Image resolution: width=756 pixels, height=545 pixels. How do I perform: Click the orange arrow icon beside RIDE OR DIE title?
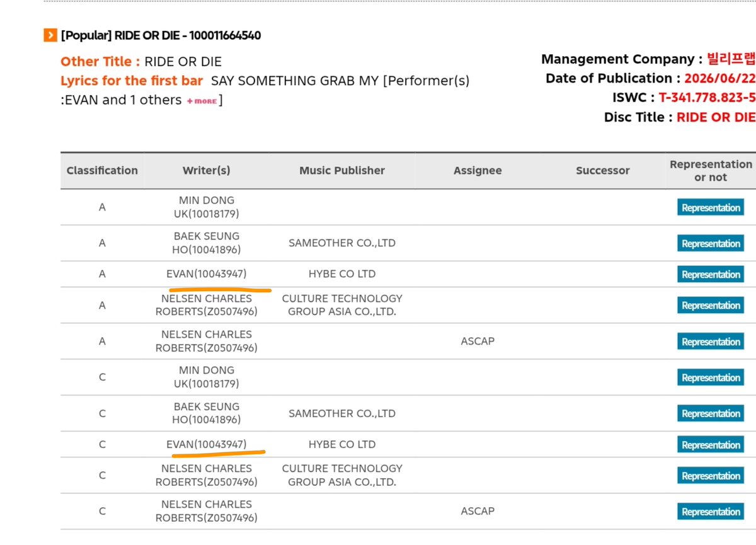click(50, 35)
